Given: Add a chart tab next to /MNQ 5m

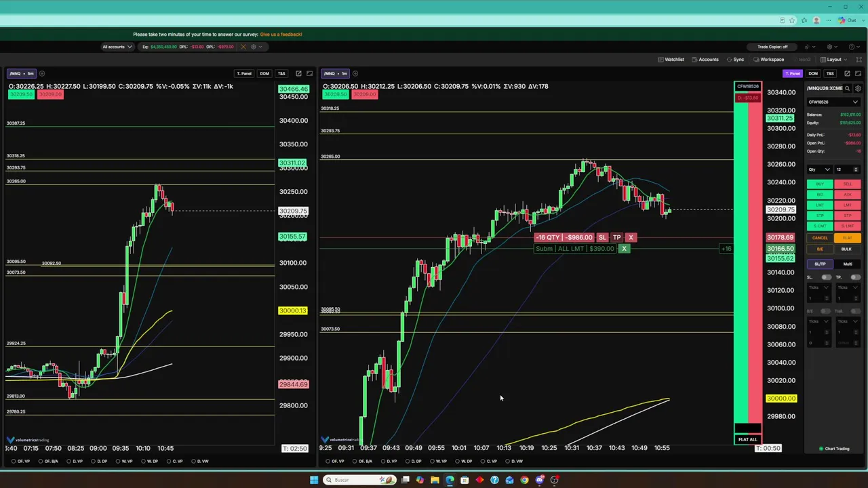Looking at the screenshot, I should coord(42,73).
